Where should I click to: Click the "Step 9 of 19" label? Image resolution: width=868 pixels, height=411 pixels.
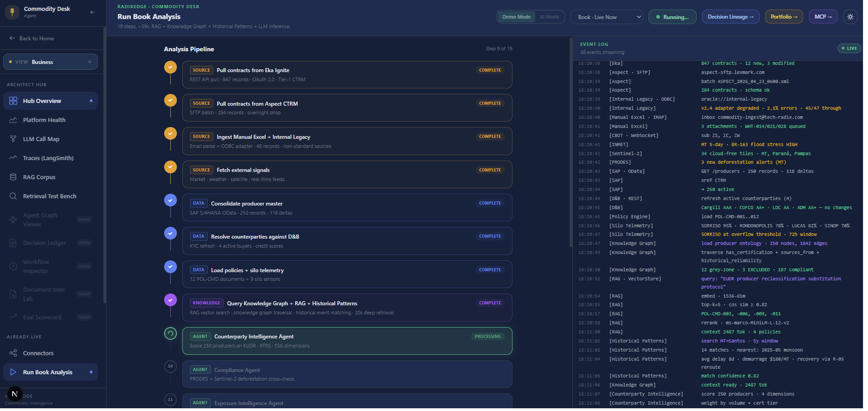[499, 49]
